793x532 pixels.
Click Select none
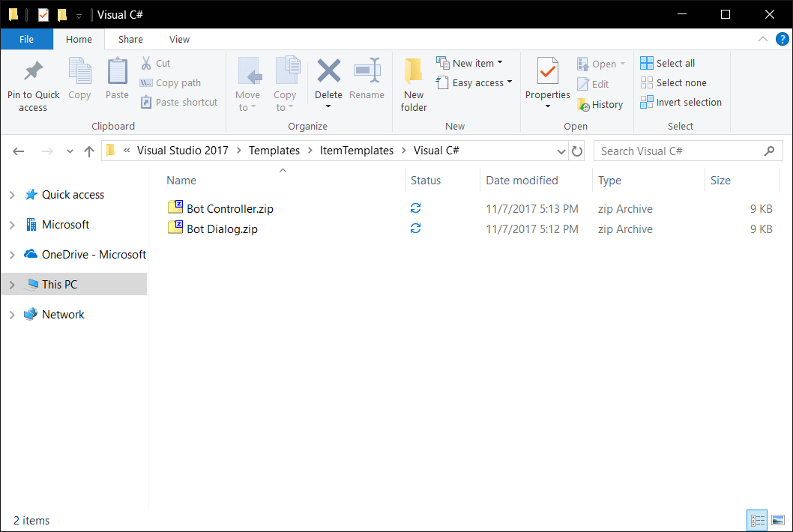pyautogui.click(x=673, y=83)
